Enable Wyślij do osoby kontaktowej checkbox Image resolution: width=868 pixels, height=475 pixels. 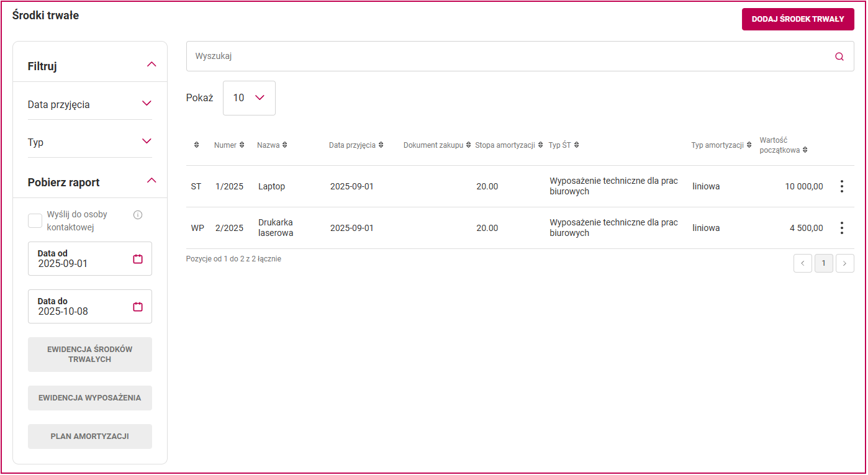coord(35,221)
